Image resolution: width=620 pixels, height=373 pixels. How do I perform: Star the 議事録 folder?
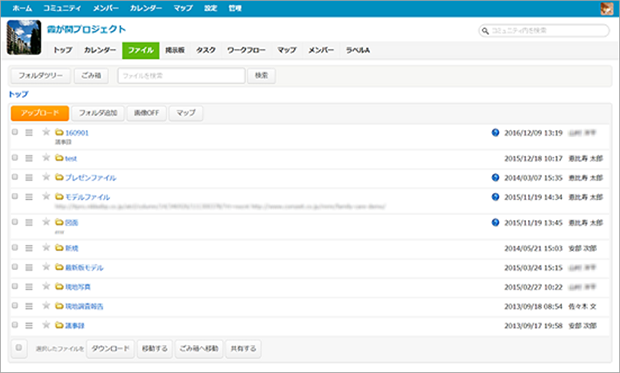click(46, 325)
